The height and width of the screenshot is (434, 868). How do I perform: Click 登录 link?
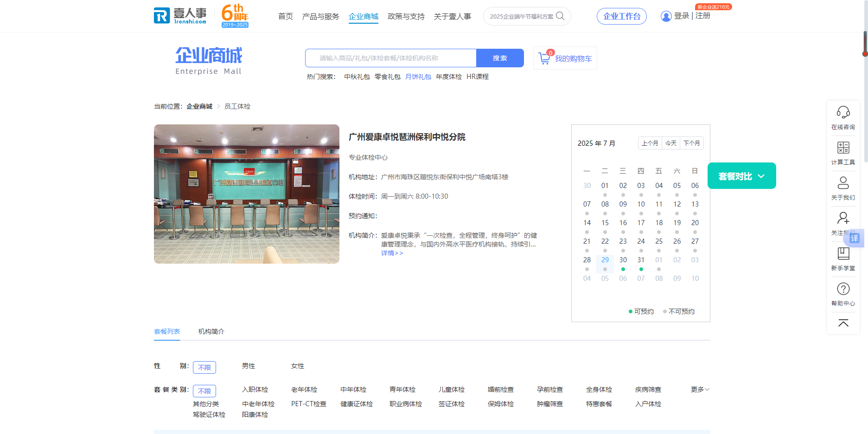(x=682, y=16)
